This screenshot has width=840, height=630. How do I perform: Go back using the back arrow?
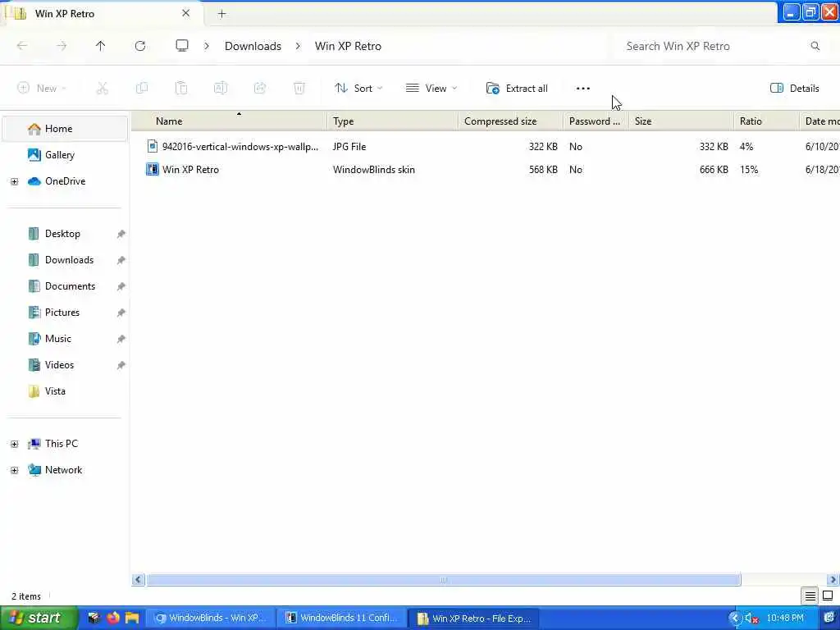click(x=22, y=46)
